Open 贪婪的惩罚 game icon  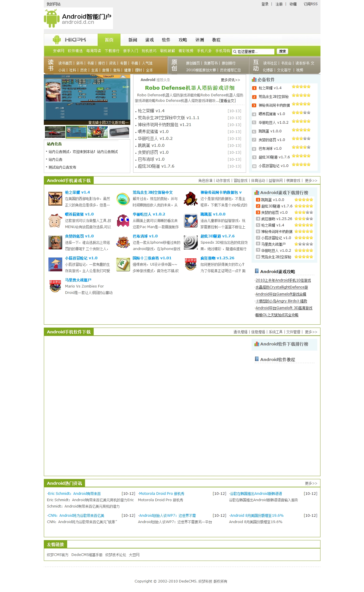55,243
